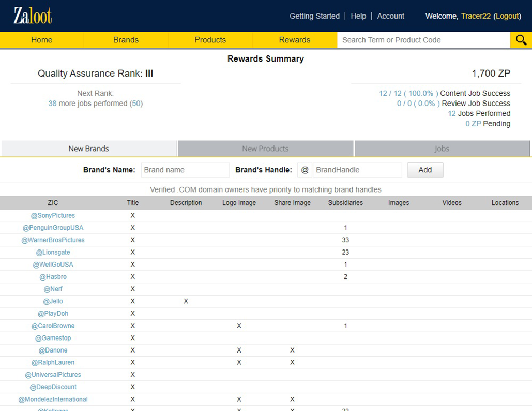Focus the BrandHandle input field
The height and width of the screenshot is (411, 532).
tap(357, 170)
